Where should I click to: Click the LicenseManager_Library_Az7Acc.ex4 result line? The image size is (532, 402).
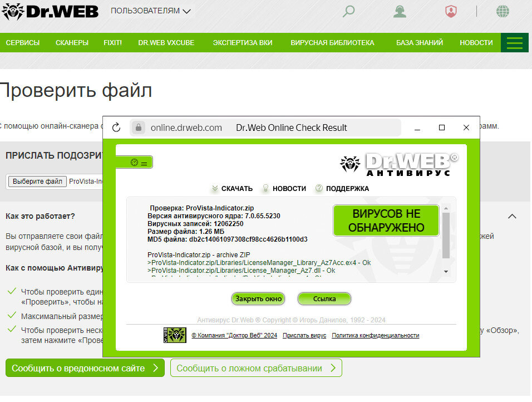259,263
